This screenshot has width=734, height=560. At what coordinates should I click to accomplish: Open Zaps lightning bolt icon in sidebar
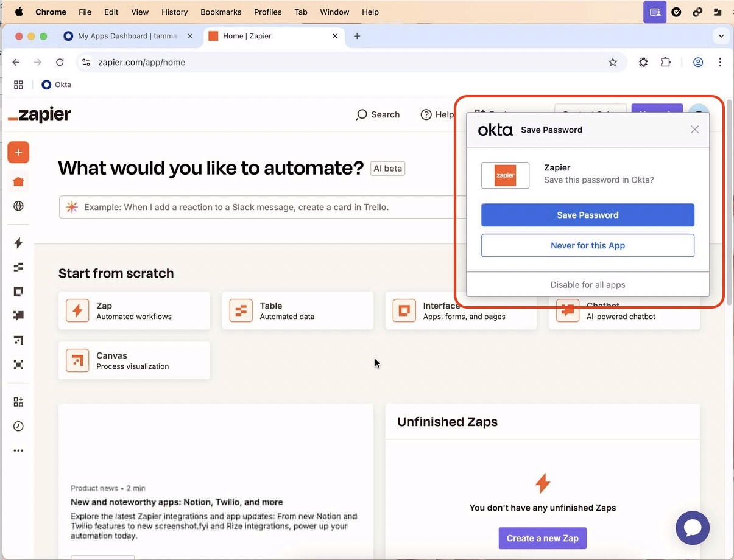pos(18,243)
